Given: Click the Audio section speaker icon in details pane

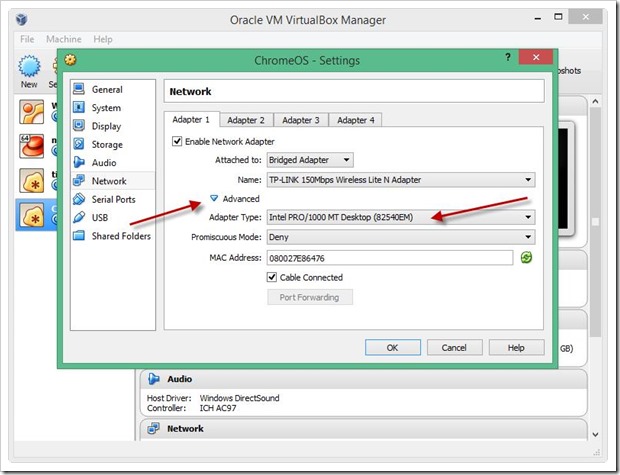Looking at the screenshot, I should [x=154, y=379].
